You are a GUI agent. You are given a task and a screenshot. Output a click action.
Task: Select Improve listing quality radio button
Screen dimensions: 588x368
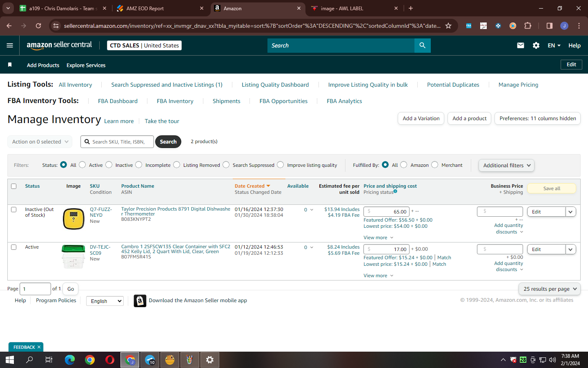tap(280, 165)
